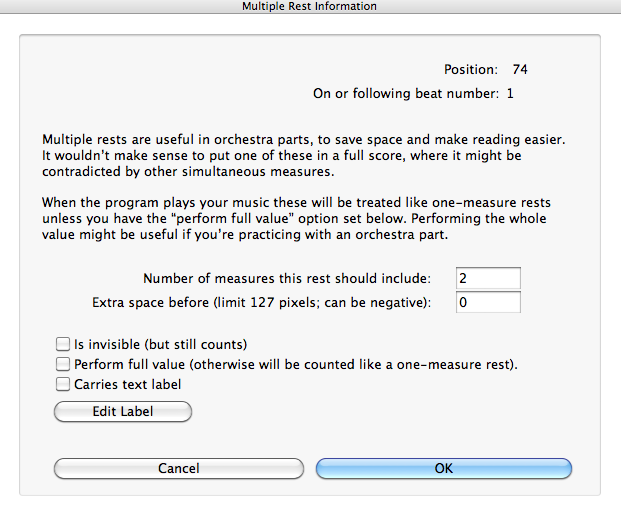The height and width of the screenshot is (516, 621).
Task: Click the Multiple Rest Information title bar
Action: (x=310, y=6)
